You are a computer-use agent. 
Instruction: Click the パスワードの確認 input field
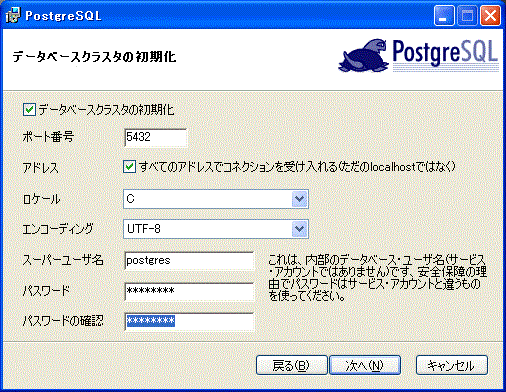[189, 321]
